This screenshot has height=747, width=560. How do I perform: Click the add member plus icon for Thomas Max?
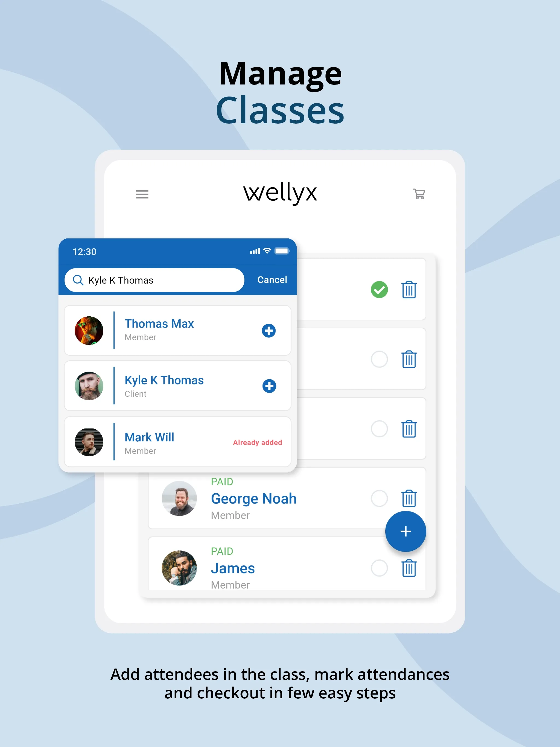pos(269,331)
